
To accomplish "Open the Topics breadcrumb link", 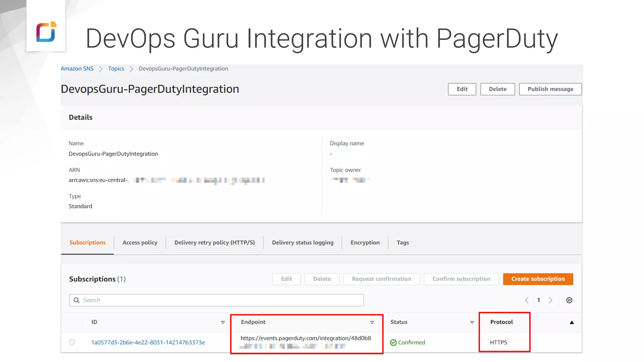I will coord(116,69).
